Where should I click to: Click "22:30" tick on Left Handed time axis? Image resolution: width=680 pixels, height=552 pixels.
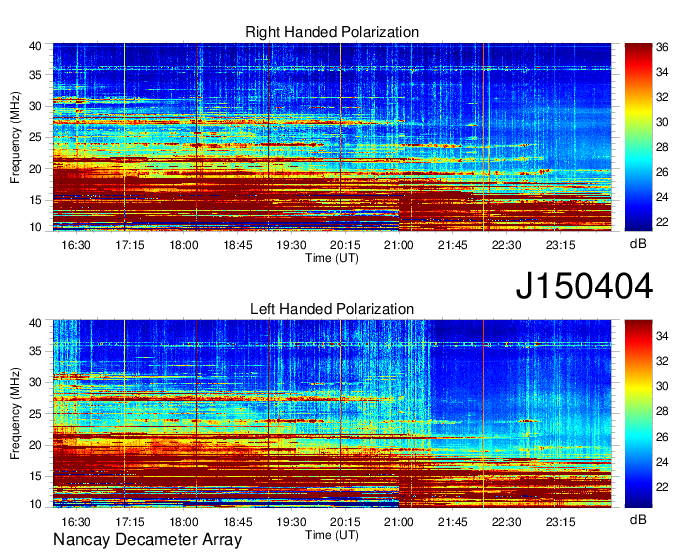[x=507, y=521]
